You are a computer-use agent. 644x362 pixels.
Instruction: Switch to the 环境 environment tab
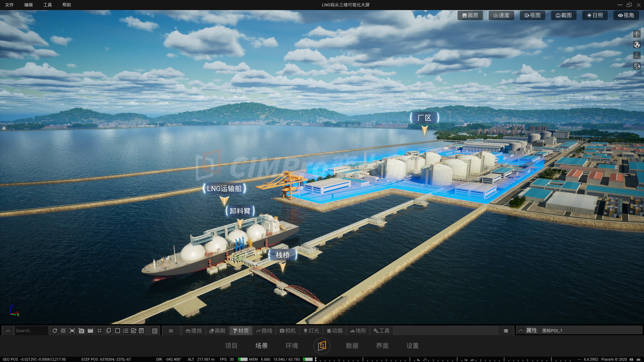click(x=291, y=346)
